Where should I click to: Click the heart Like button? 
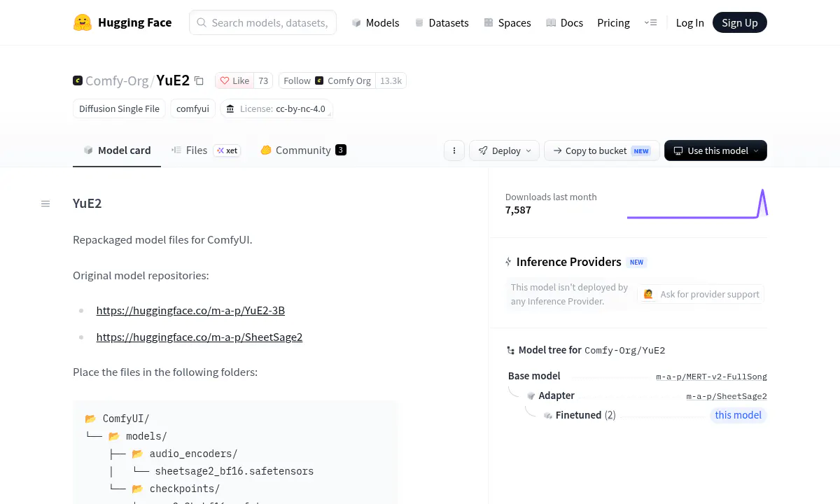[234, 80]
